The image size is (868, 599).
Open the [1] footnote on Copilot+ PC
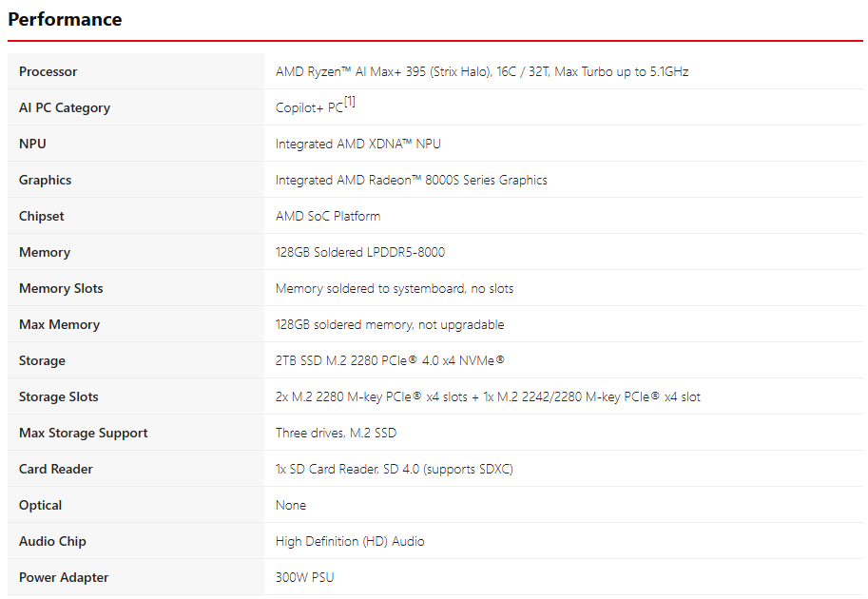point(349,102)
